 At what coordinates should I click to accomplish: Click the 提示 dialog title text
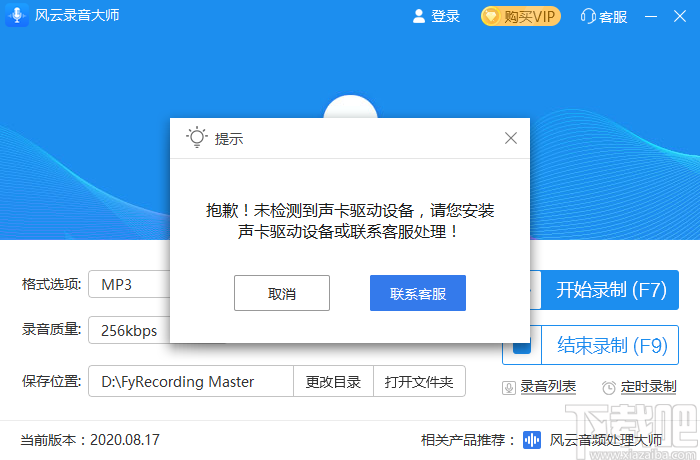pyautogui.click(x=229, y=139)
